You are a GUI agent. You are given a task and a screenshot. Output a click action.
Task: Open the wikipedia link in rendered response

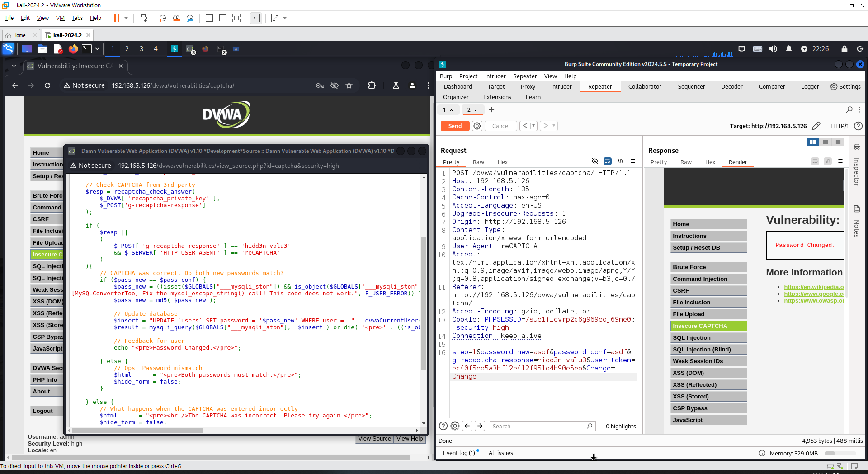814,287
